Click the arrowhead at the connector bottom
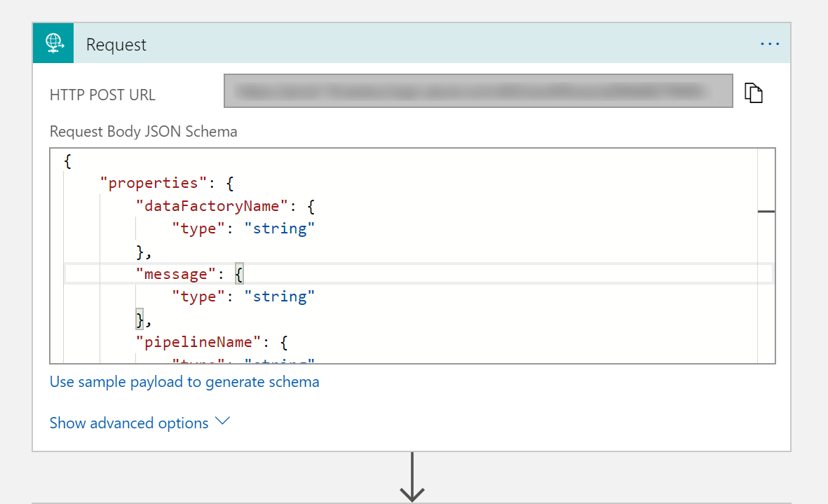 pyautogui.click(x=412, y=494)
